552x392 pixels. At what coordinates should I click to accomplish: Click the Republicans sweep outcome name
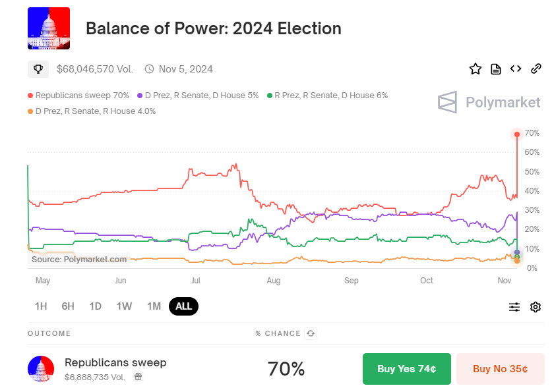click(x=115, y=362)
